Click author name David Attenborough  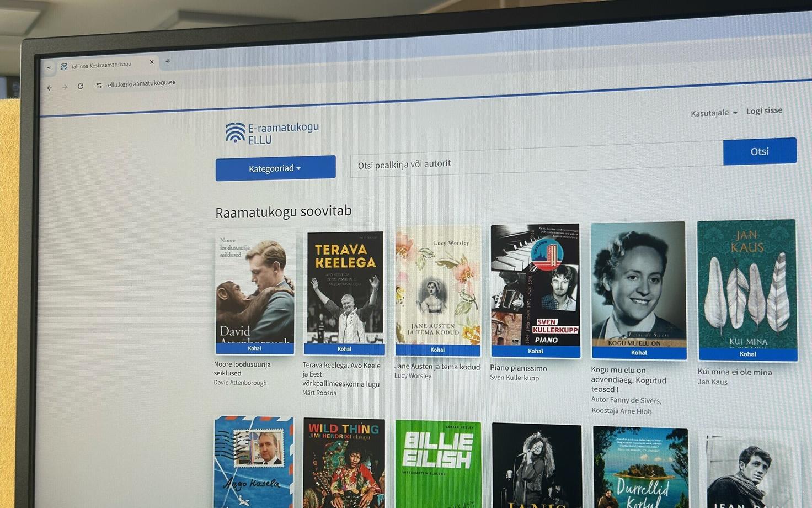coord(240,383)
